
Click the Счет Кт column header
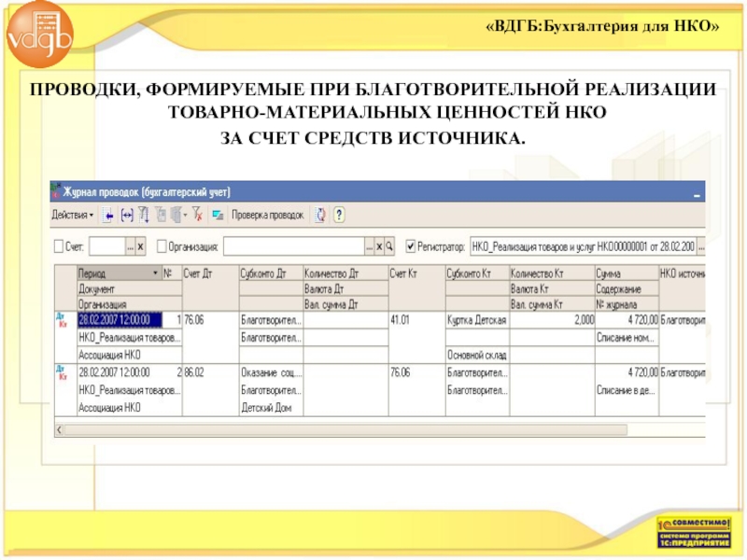tap(416, 288)
